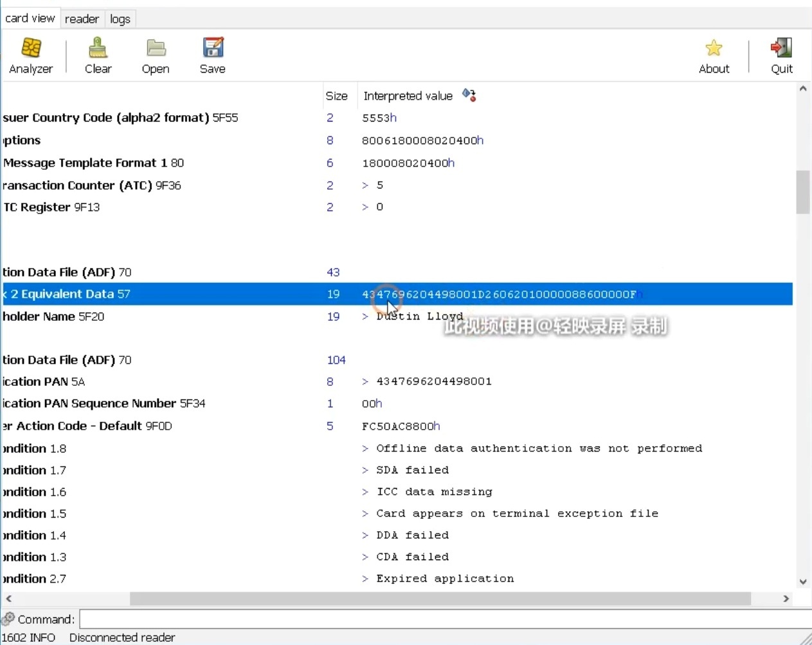Save card data with Save icon

pyautogui.click(x=212, y=55)
